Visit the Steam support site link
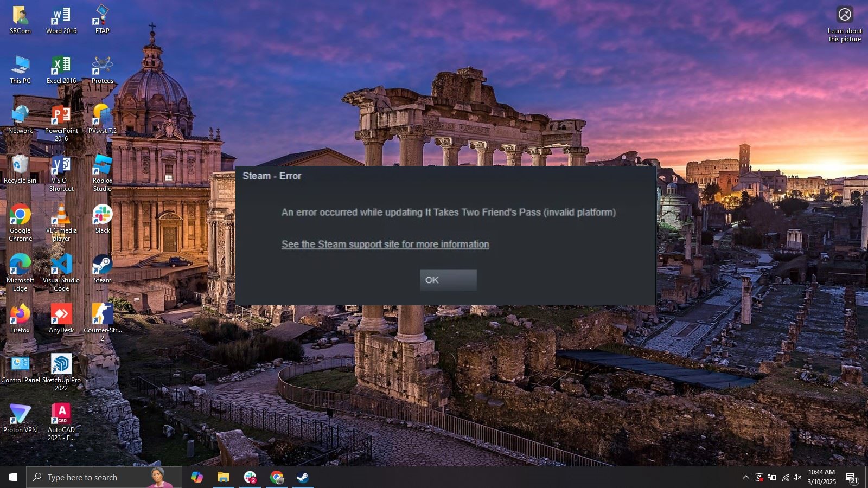 [385, 244]
